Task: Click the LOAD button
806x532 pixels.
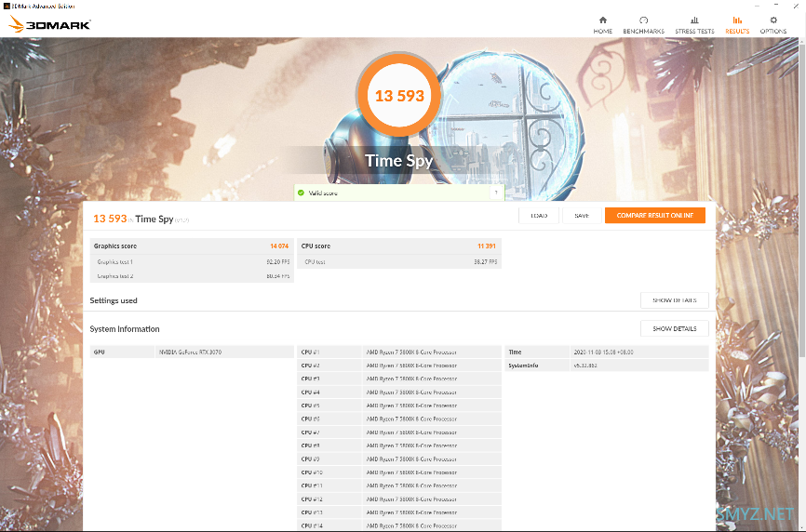Action: (x=538, y=216)
